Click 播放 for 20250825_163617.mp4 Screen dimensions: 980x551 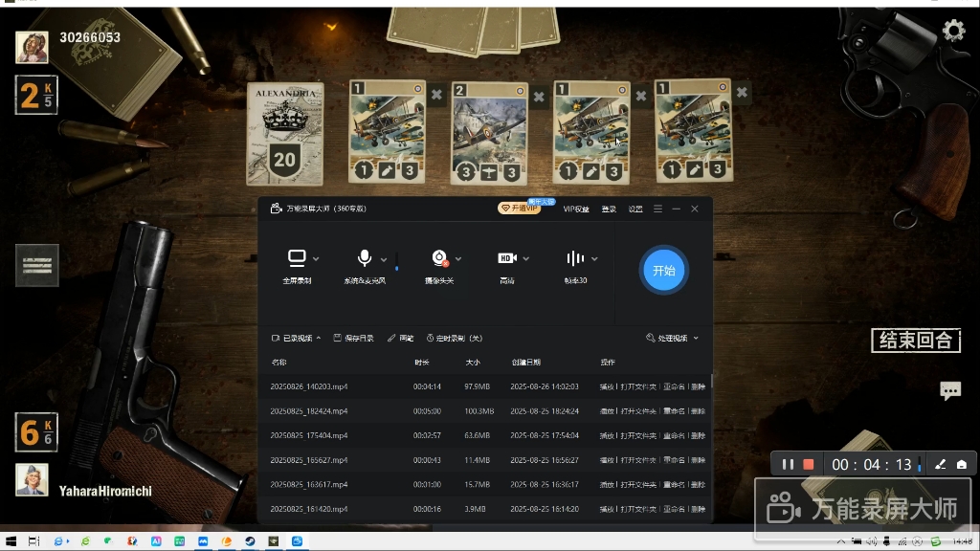[606, 485]
